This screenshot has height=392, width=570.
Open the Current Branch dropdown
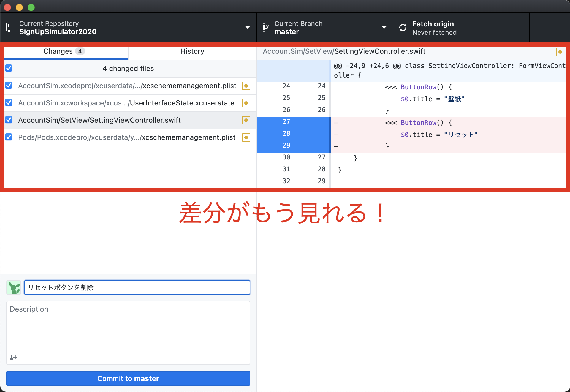click(x=384, y=27)
